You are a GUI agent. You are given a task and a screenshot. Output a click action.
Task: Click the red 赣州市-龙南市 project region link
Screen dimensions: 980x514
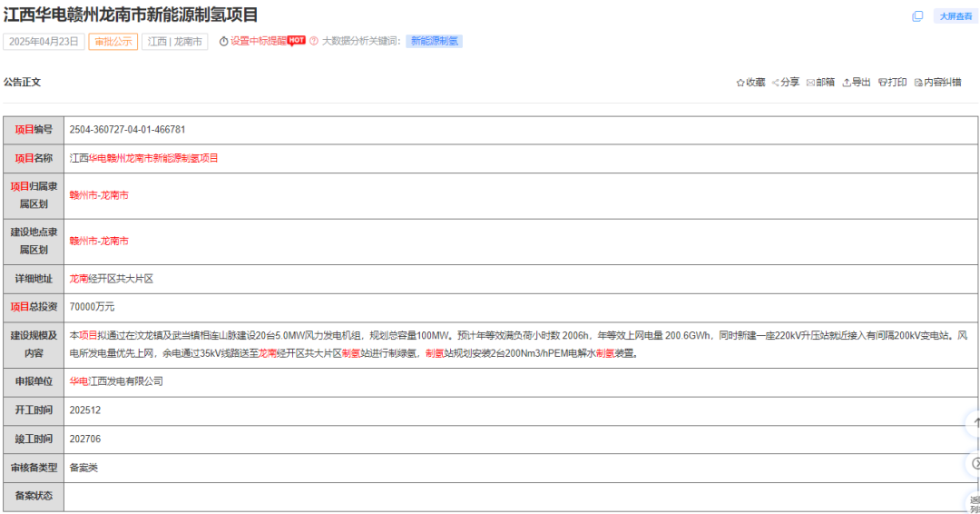pyautogui.click(x=99, y=195)
